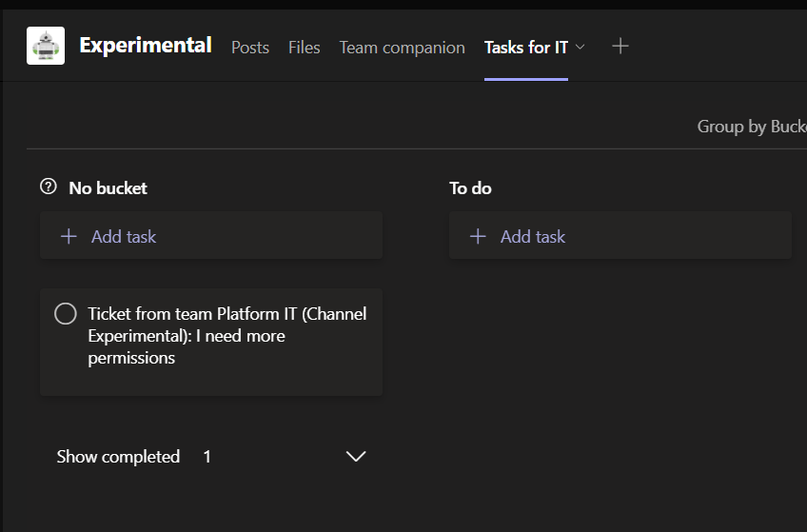Click the plus icon in the To do Add task row
The height and width of the screenshot is (532, 807).
[478, 236]
